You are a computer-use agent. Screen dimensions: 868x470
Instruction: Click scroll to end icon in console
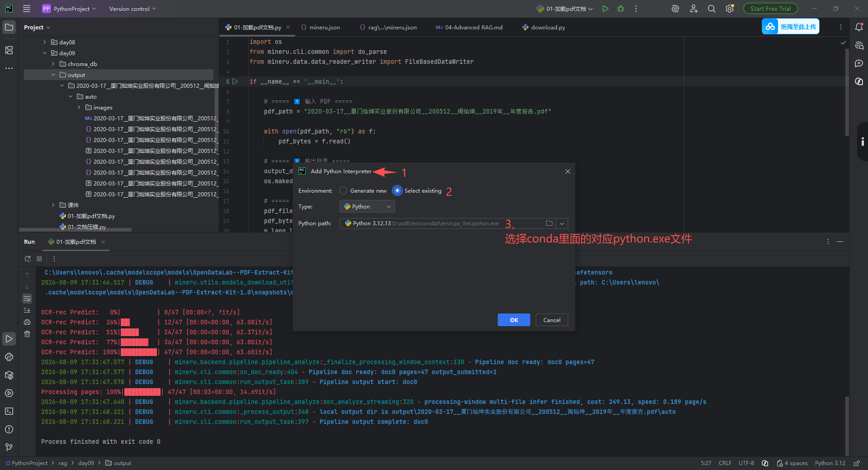(x=27, y=310)
